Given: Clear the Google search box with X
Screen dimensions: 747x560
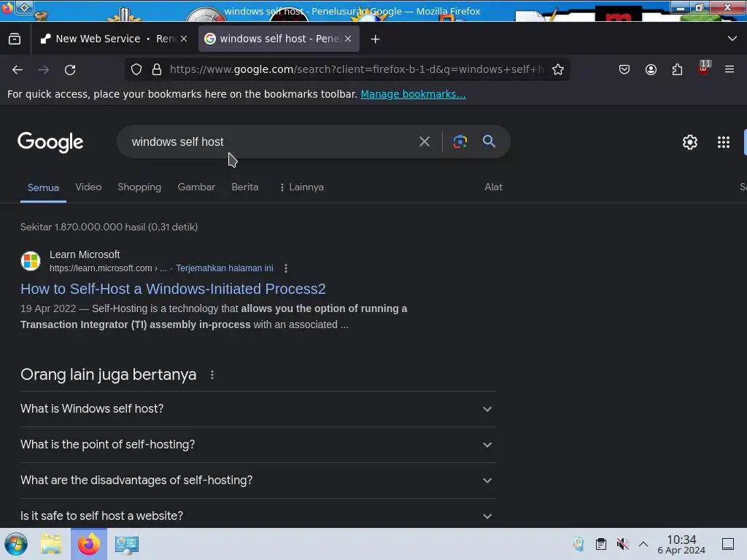Looking at the screenshot, I should click(424, 141).
